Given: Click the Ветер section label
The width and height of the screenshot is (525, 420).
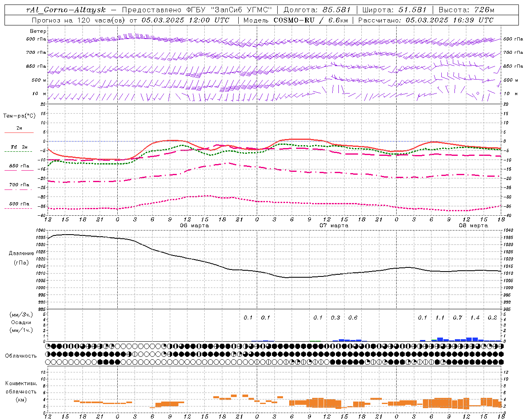Looking at the screenshot, I should (38, 31).
